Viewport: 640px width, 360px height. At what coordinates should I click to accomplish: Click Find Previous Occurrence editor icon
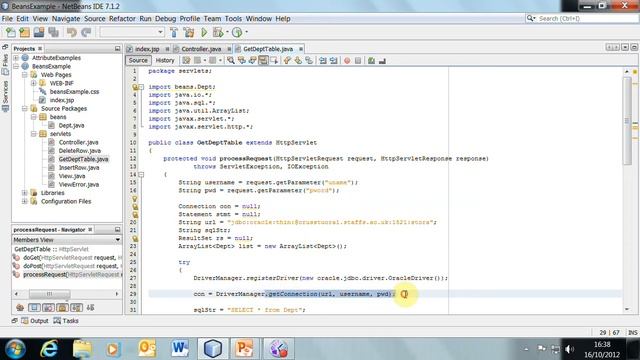coord(242,60)
